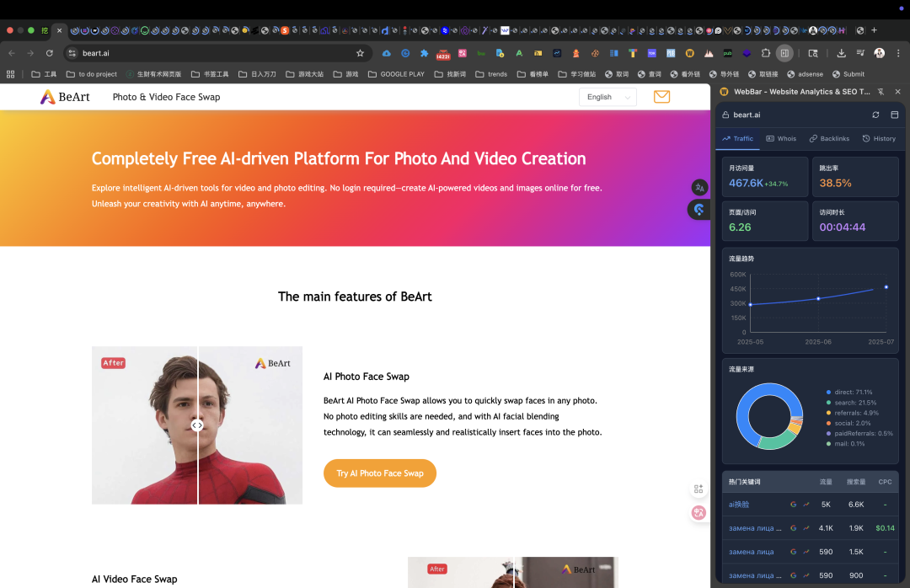Click trend icon in the ai换脸 row
The width and height of the screenshot is (910, 588).
point(806,505)
